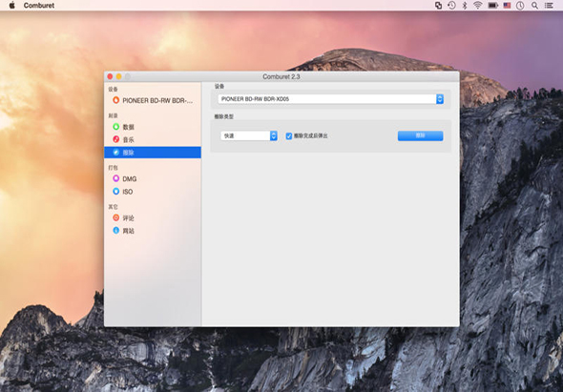This screenshot has width=563, height=392.
Task: Open the Apple menu
Action: (11, 6)
